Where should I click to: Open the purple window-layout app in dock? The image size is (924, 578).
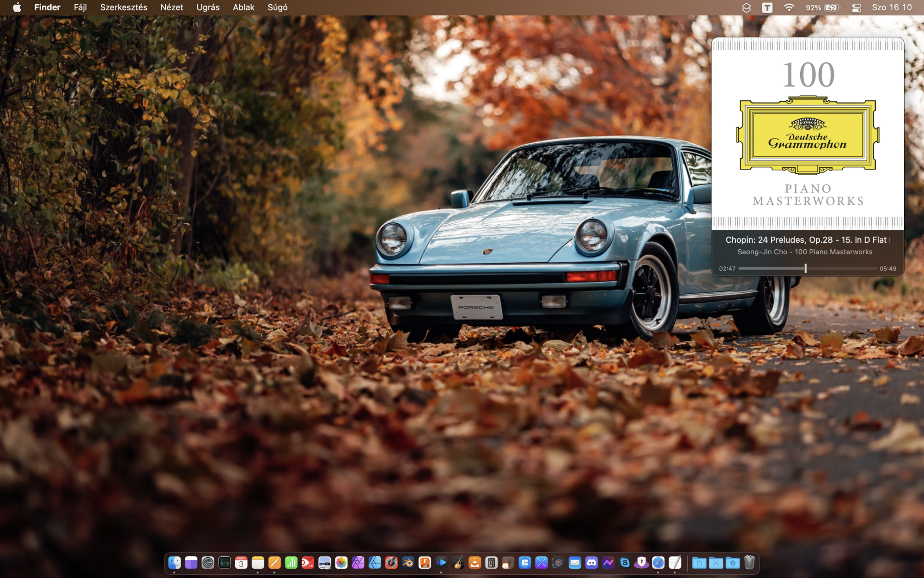(x=191, y=563)
